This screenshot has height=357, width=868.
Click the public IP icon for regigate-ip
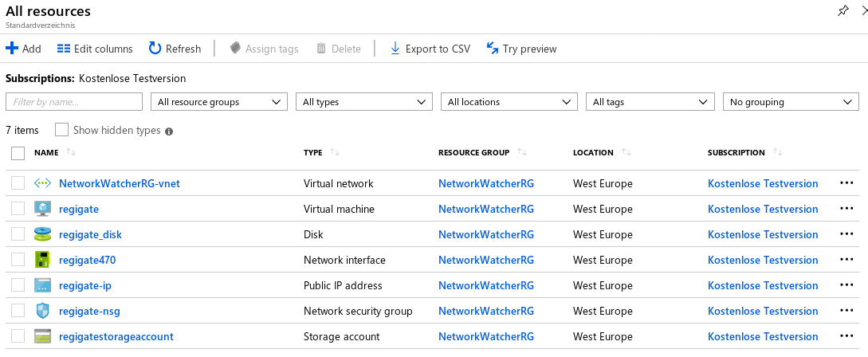[42, 285]
